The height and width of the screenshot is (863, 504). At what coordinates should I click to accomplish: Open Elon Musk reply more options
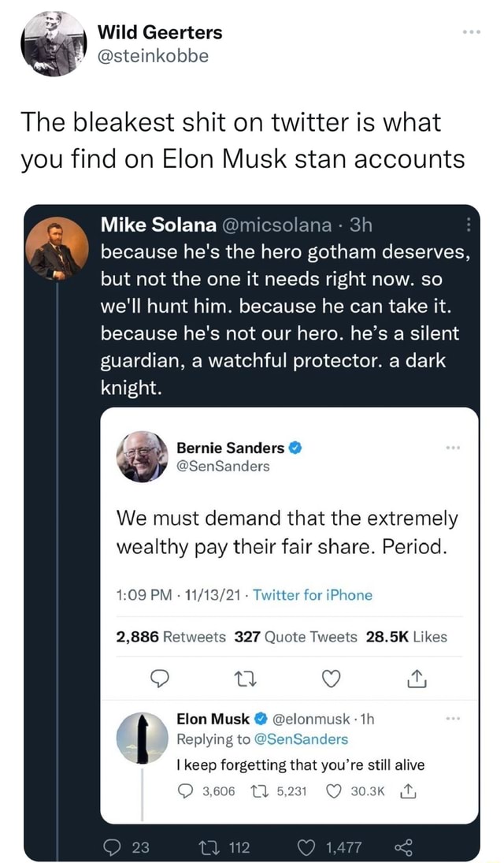451,719
